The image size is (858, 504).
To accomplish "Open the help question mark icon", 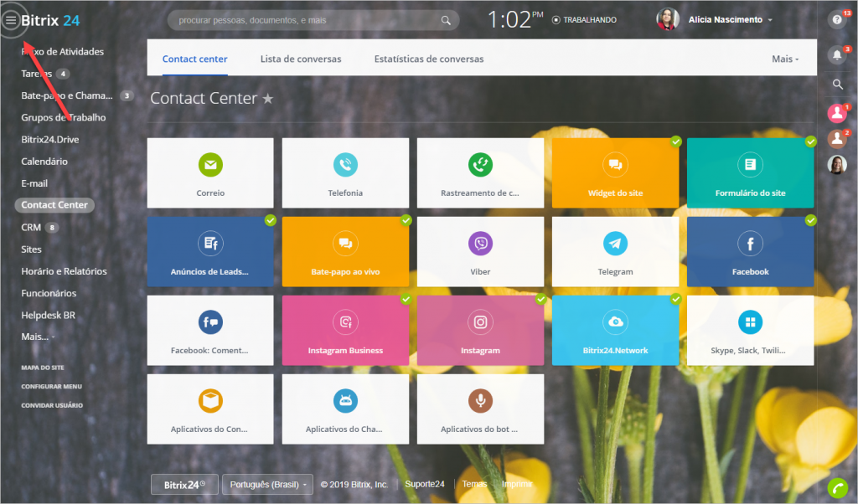I will coord(836,20).
